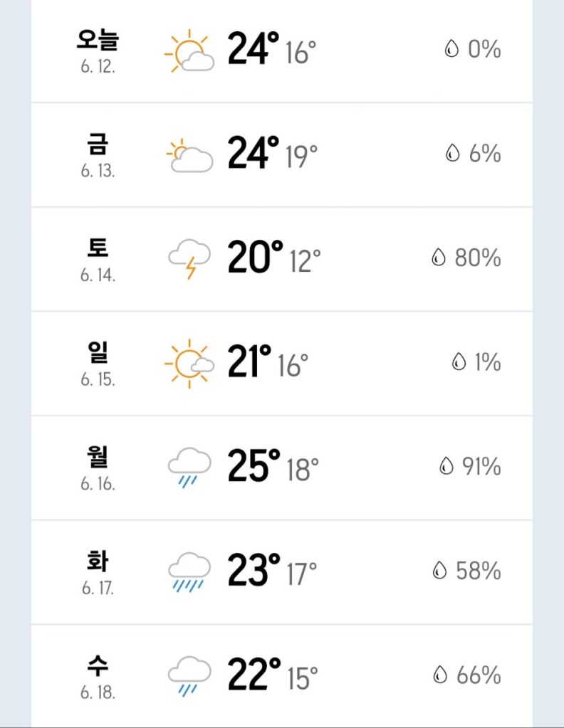Click the 66% precipitation value for 수
The image size is (564, 728).
(479, 675)
